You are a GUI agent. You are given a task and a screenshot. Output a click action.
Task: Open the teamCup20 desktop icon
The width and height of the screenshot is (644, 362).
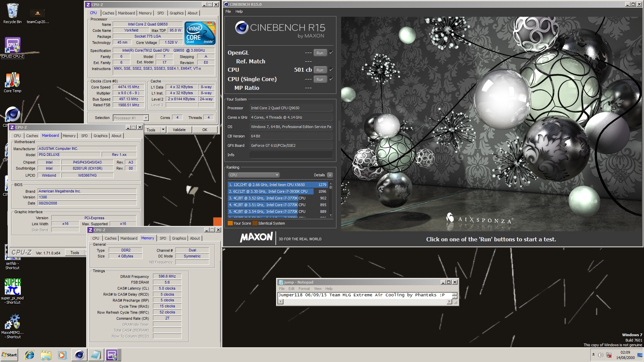(x=38, y=16)
